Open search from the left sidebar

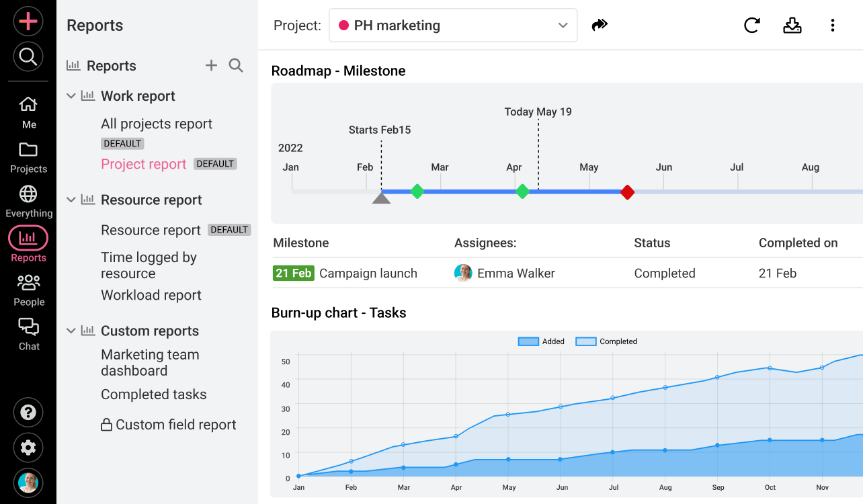pos(28,57)
